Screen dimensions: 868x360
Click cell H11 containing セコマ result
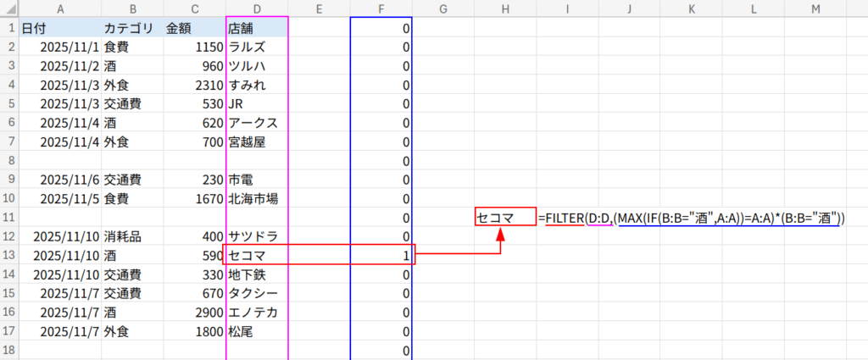tap(505, 218)
